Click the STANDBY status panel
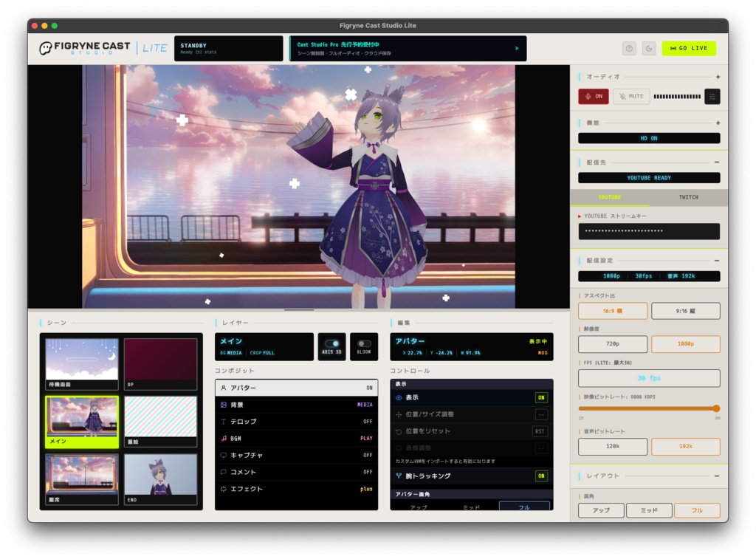Image resolution: width=756 pixels, height=559 pixels. (x=229, y=48)
